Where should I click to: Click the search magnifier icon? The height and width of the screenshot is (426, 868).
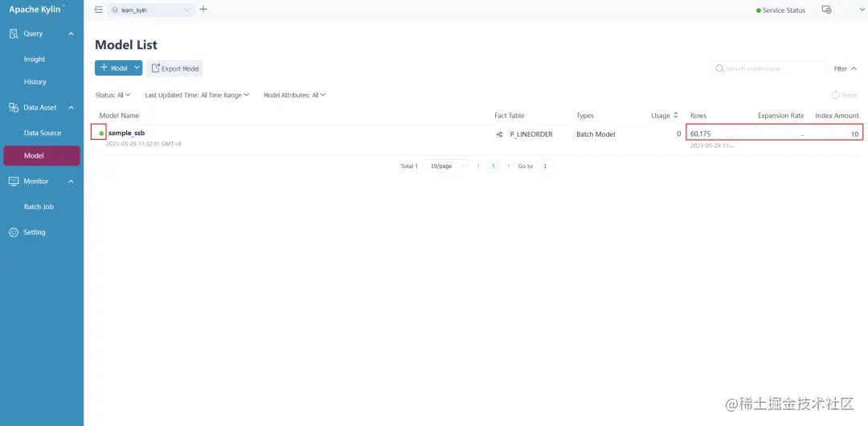(x=719, y=68)
